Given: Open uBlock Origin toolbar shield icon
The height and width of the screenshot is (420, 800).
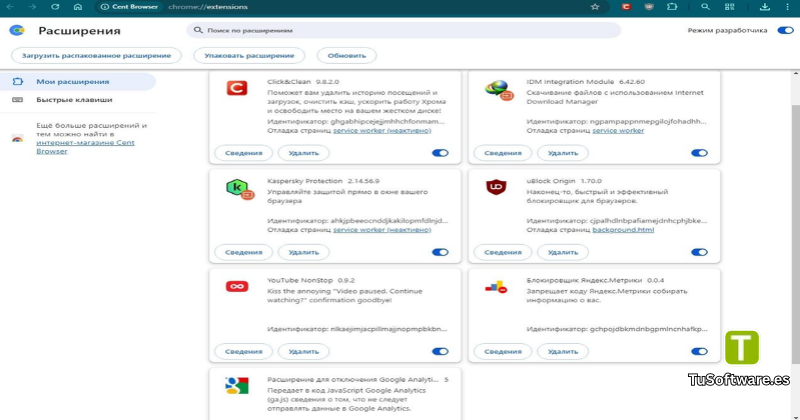Looking at the screenshot, I should point(649,7).
